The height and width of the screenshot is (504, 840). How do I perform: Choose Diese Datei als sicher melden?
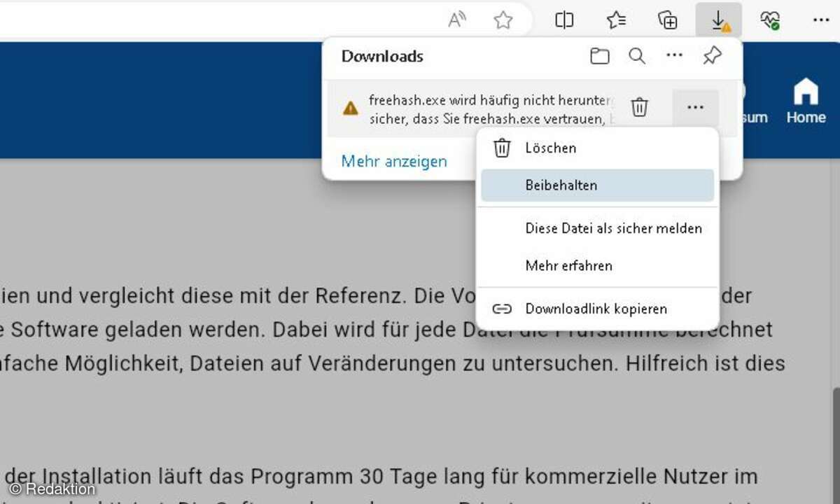coord(598,228)
